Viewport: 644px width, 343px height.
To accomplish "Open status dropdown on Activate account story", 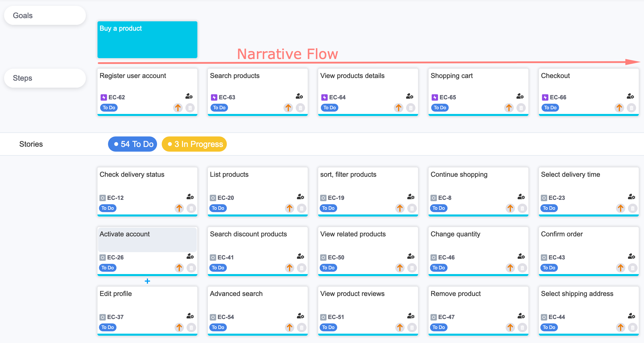I will coord(107,268).
